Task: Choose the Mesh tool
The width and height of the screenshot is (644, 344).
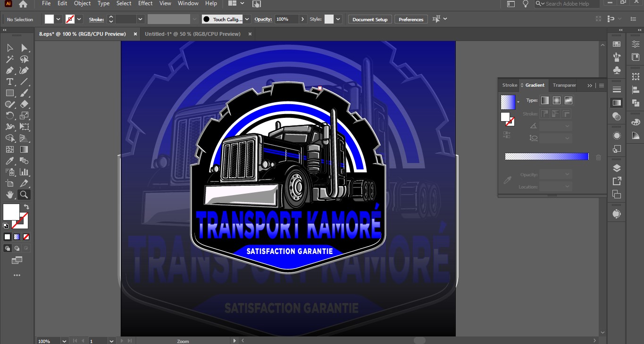Action: click(9, 149)
